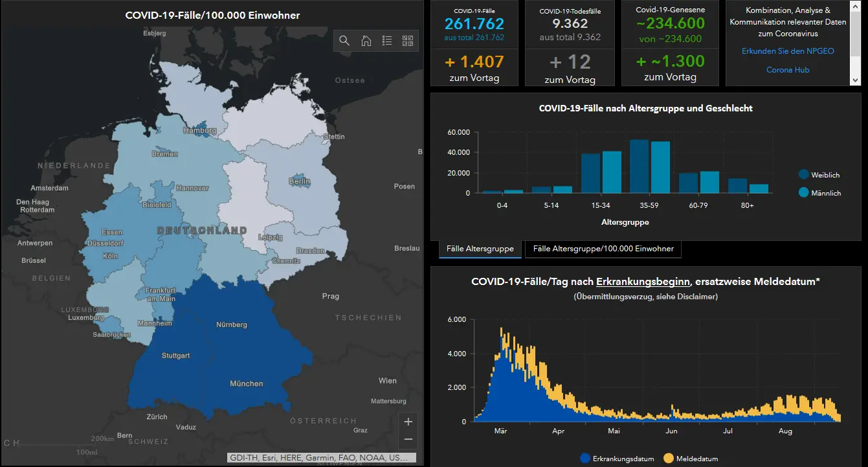Show the map legend list

pos(387,41)
